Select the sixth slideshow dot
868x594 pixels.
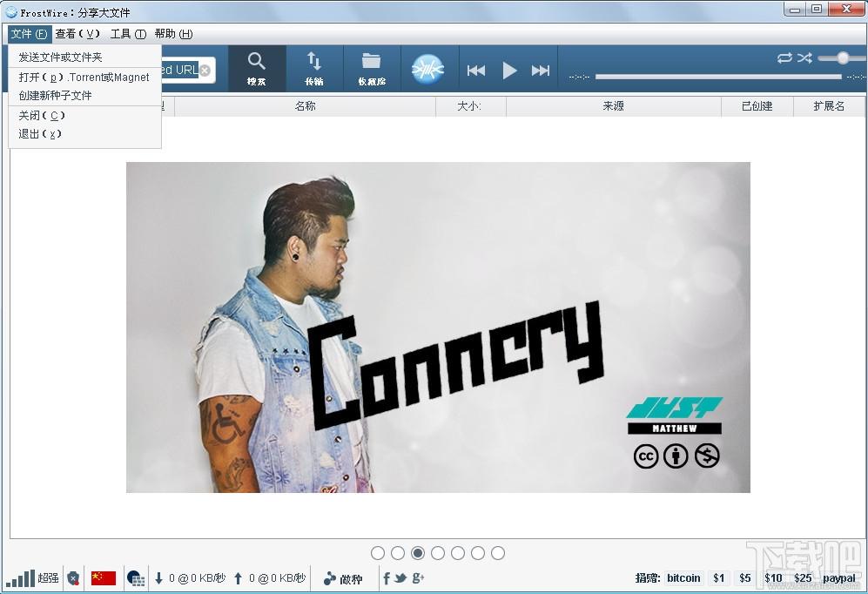pyautogui.click(x=478, y=553)
